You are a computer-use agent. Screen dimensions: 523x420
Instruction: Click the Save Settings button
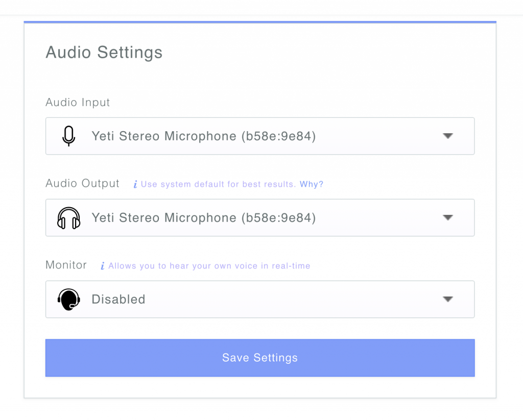pos(260,358)
